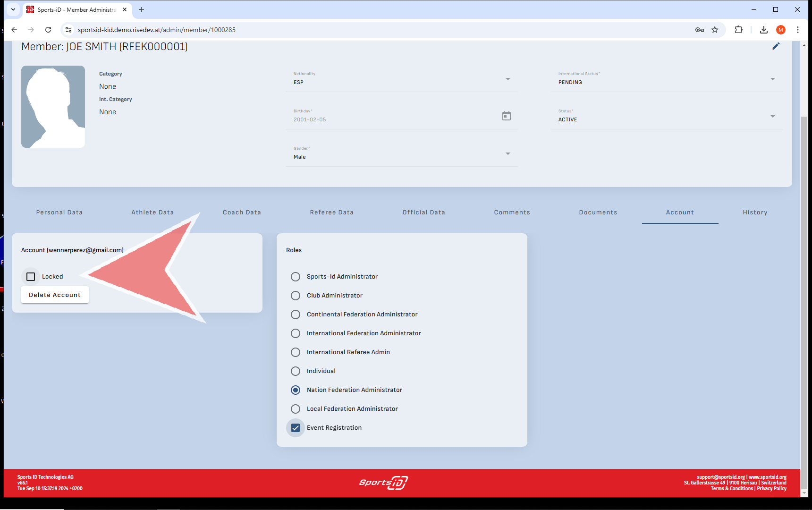Click the pencil edit member icon

pos(776,46)
